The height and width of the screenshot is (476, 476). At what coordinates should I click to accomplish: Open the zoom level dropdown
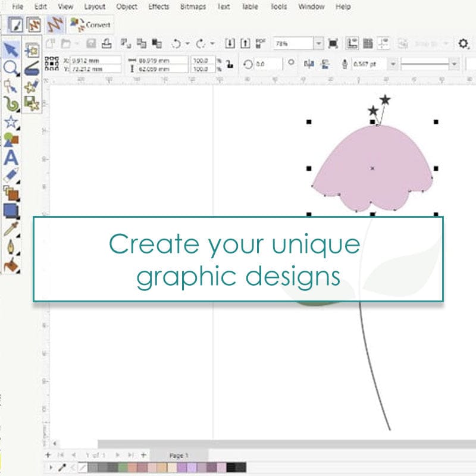tap(318, 43)
